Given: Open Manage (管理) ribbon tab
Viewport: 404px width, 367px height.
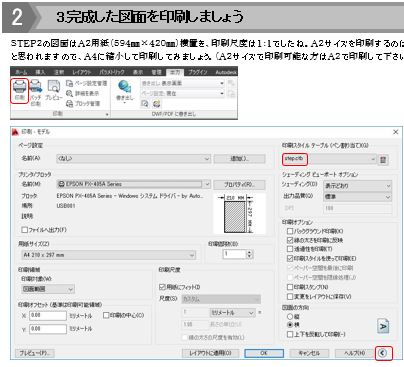Looking at the screenshot, I should pyautogui.click(x=156, y=72).
